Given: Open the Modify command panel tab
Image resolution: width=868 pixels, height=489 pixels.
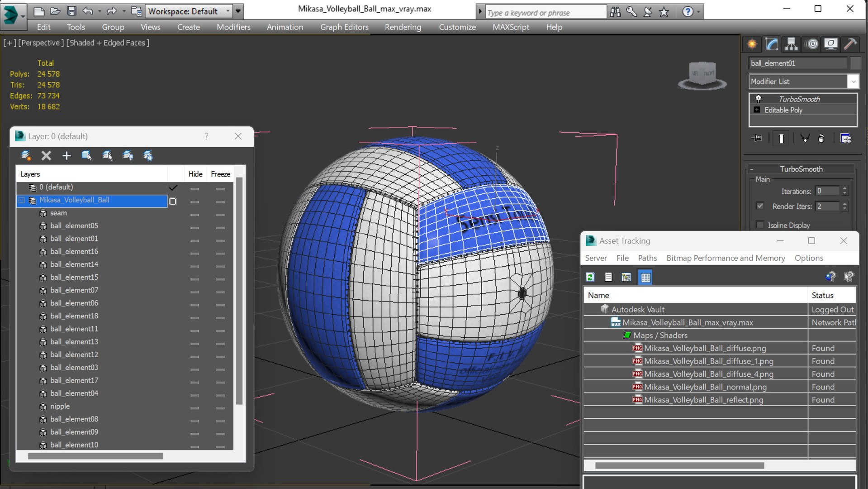Looking at the screenshot, I should point(772,44).
